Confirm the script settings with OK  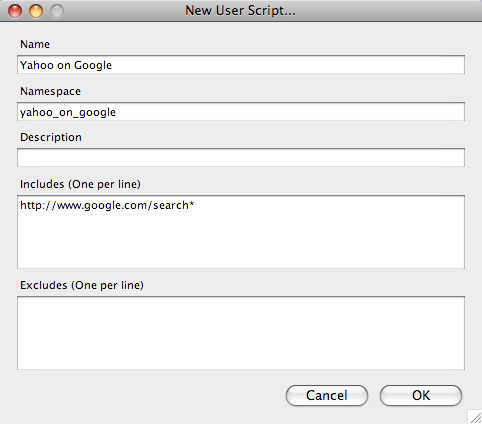[421, 396]
